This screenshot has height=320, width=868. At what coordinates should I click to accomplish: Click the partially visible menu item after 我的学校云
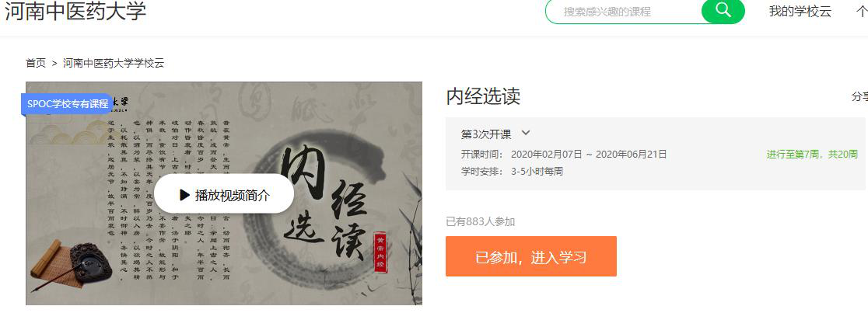pos(862,11)
